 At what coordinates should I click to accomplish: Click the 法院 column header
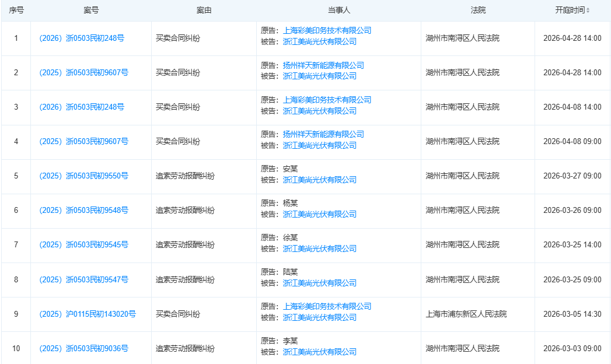(x=478, y=10)
